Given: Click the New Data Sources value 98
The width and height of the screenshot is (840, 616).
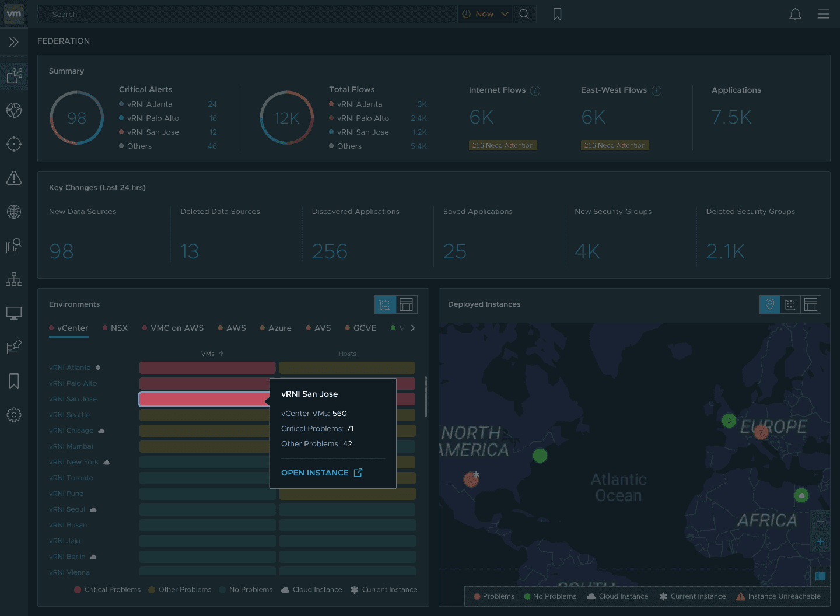Looking at the screenshot, I should click(61, 251).
